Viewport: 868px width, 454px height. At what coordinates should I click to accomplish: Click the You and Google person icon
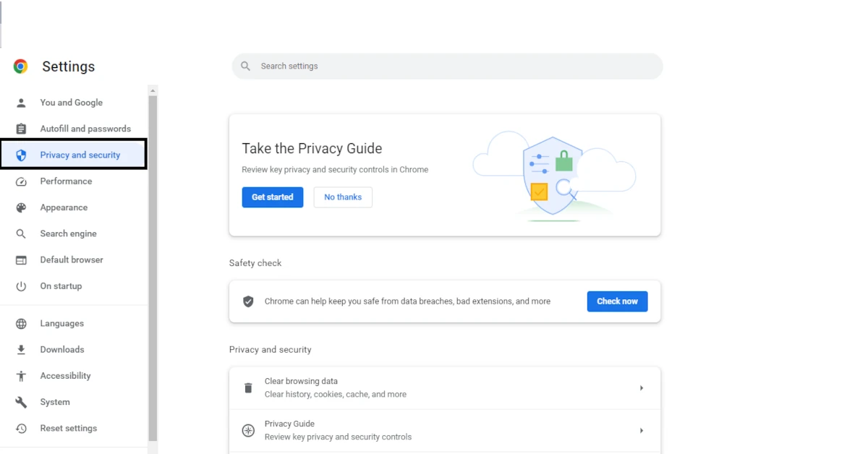tap(21, 103)
